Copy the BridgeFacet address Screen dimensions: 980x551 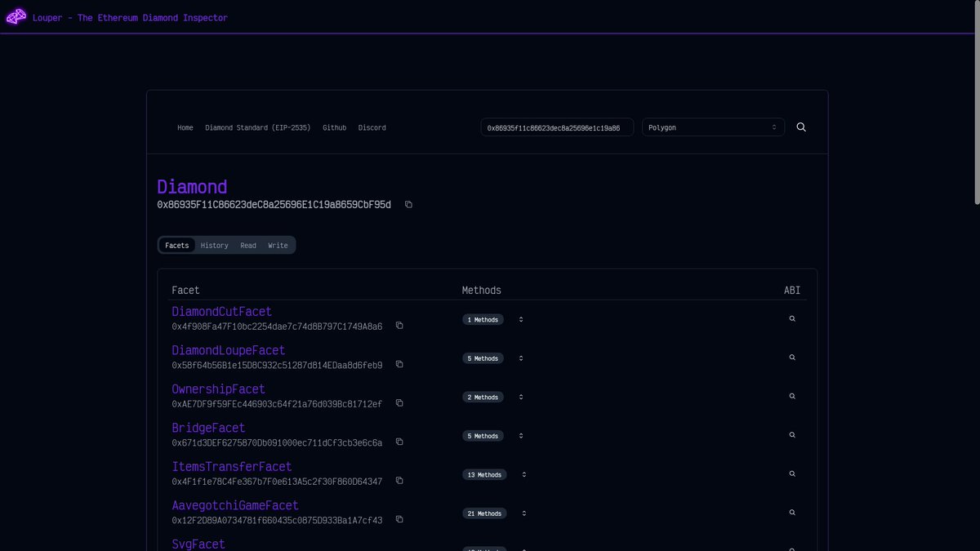coord(399,442)
